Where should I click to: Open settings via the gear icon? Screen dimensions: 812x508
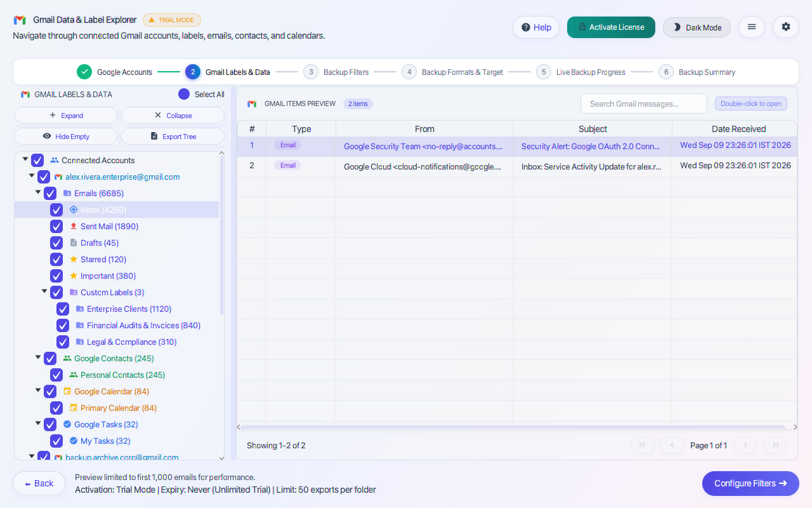click(x=786, y=27)
